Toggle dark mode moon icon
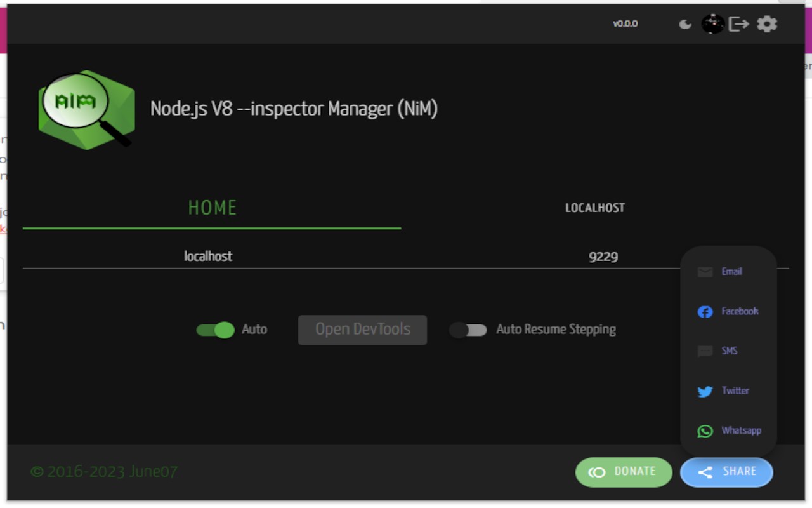The height and width of the screenshot is (508, 812). point(685,24)
